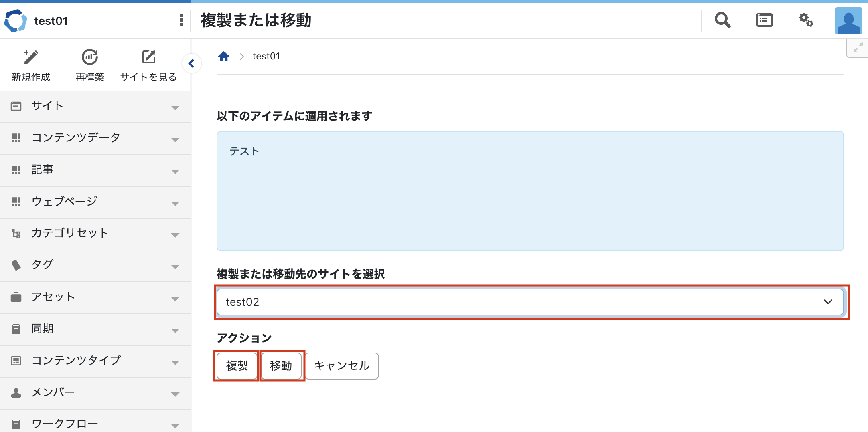Screen dimensions: 868x432
Task: Collapse the sidebar with the arrow button
Action: 191,63
